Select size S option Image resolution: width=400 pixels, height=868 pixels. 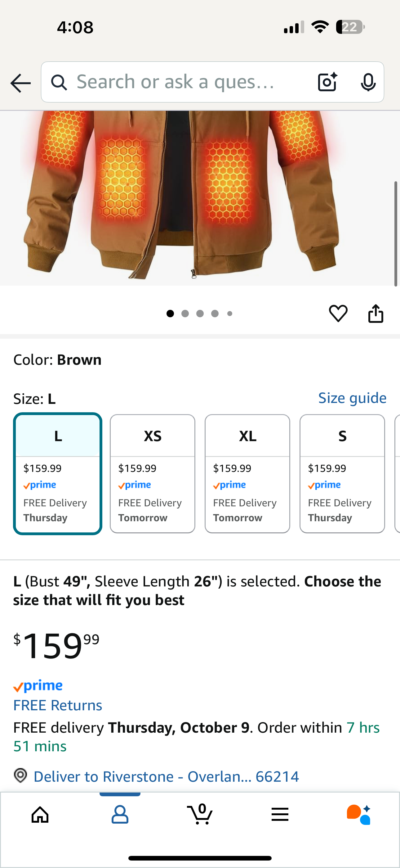[342, 473]
